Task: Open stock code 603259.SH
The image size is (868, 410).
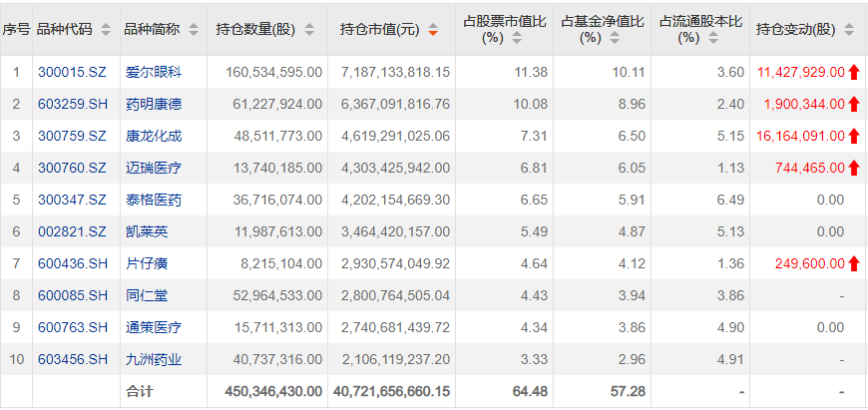Action: pos(72,104)
